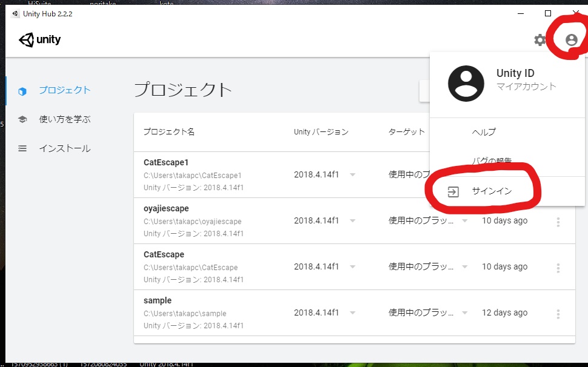Click the ターゲット column header
The width and height of the screenshot is (588, 367).
pos(407,132)
